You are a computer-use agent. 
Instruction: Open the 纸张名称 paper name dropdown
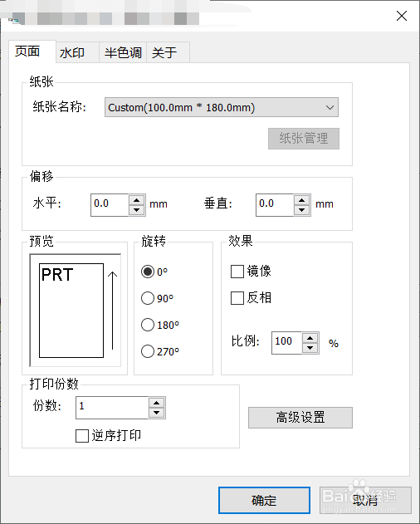click(221, 107)
